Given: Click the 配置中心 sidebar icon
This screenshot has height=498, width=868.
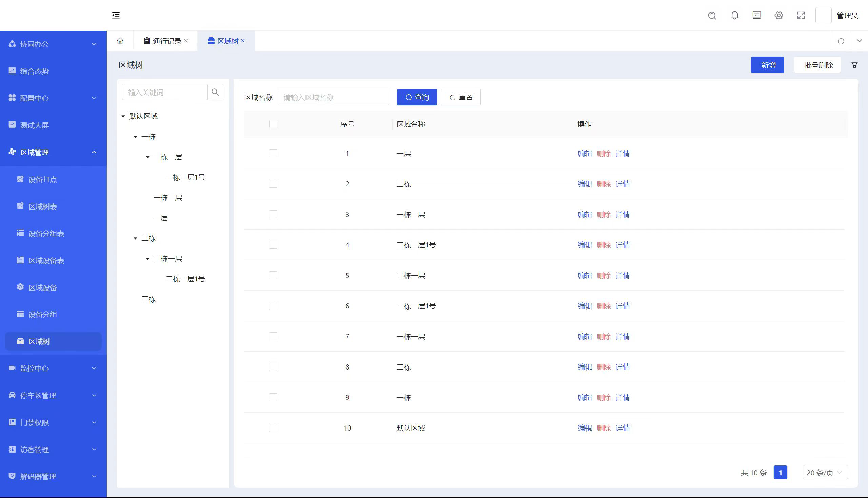Looking at the screenshot, I should click(x=12, y=98).
